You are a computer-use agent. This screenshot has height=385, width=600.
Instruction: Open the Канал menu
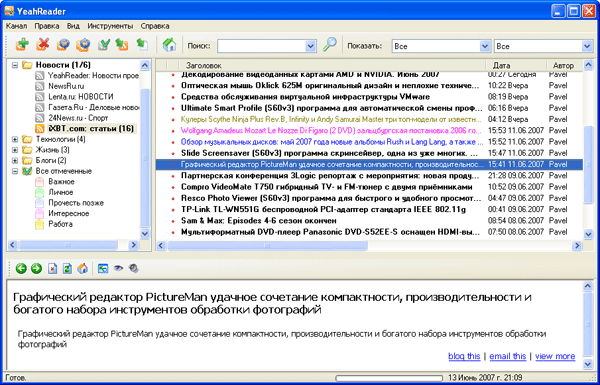tap(16, 26)
